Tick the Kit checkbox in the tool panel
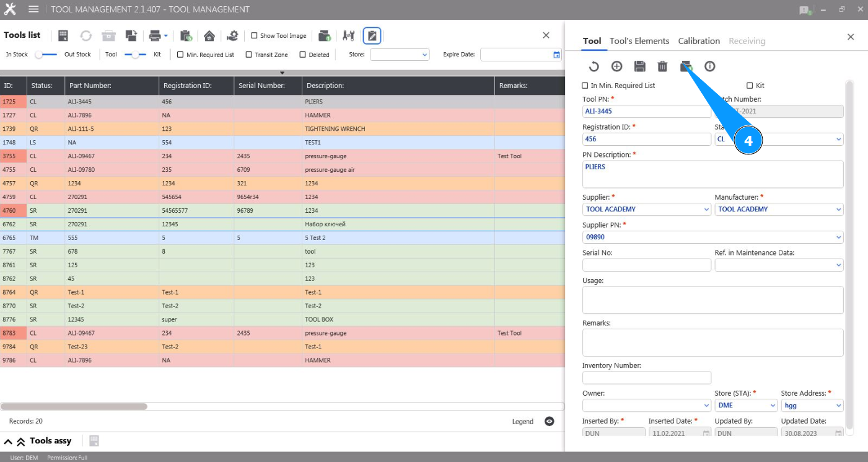Image resolution: width=868 pixels, height=462 pixels. (x=750, y=86)
